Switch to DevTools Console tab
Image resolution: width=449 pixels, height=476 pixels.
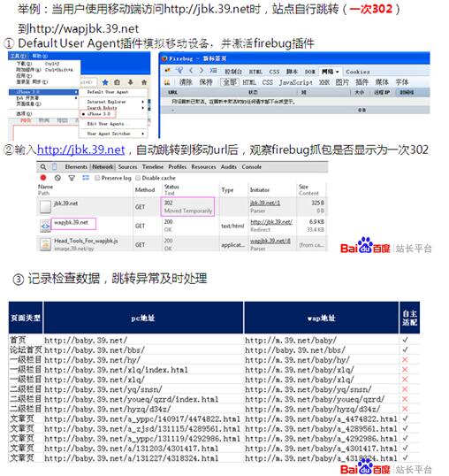pos(252,166)
